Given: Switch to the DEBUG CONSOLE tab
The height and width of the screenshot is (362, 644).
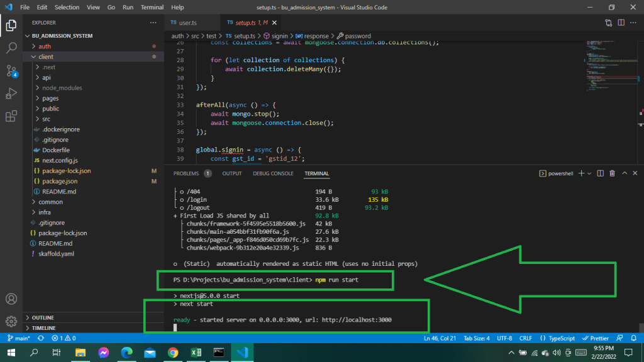Looking at the screenshot, I should tap(273, 173).
